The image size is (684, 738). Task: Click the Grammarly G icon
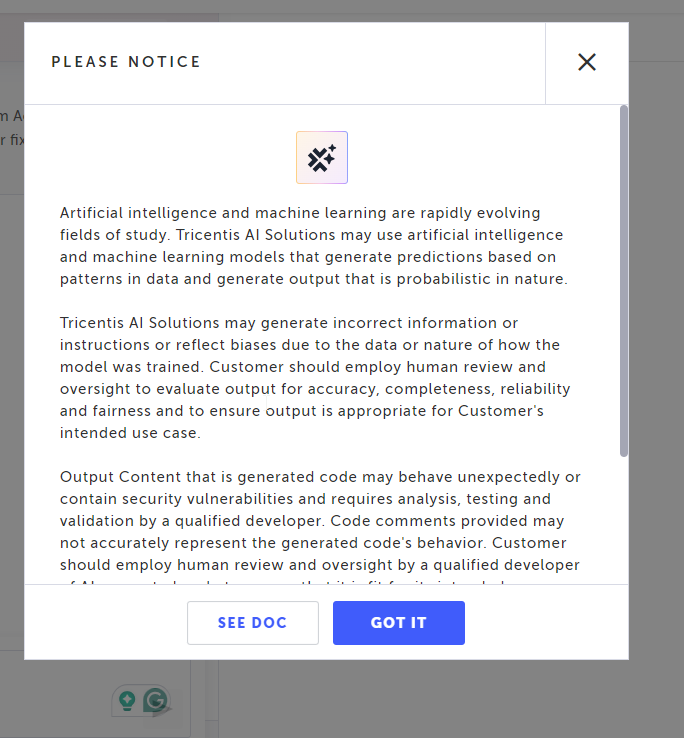(x=155, y=701)
